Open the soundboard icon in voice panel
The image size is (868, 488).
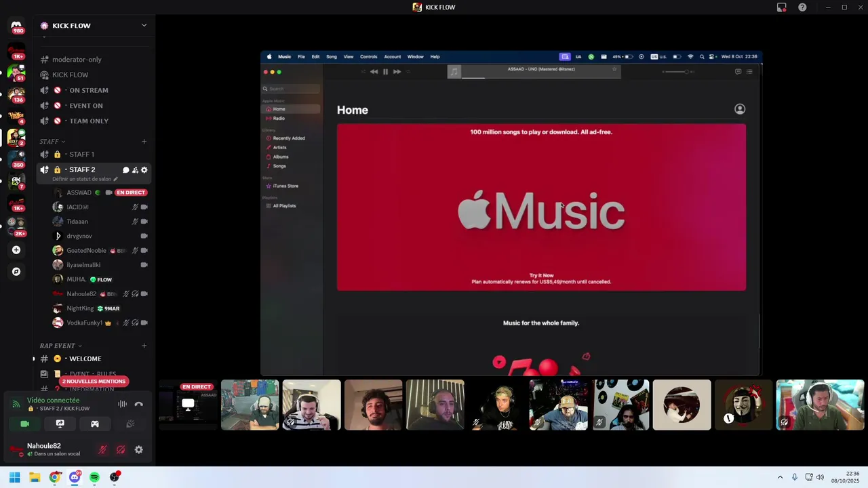click(x=130, y=424)
